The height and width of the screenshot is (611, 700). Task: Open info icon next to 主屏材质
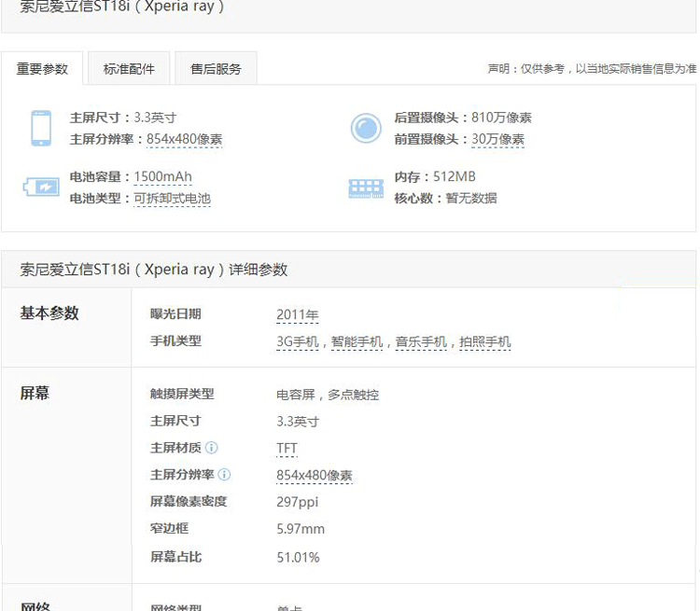[x=211, y=447]
